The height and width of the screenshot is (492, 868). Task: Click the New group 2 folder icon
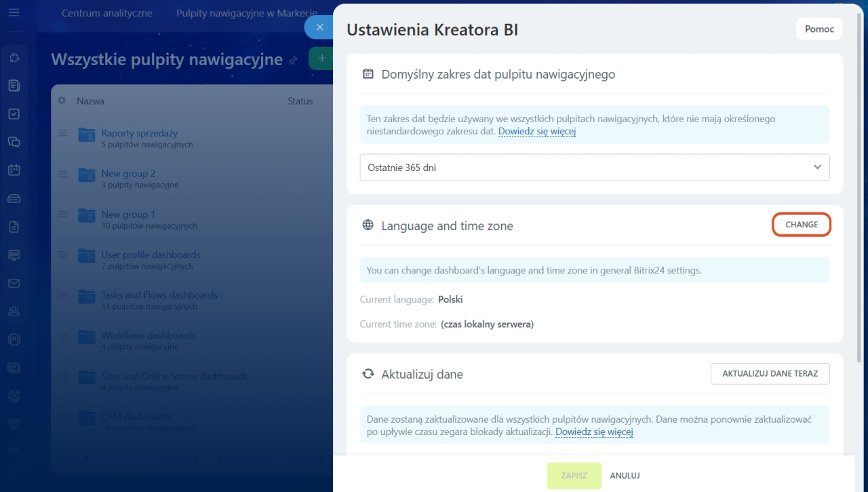[86, 175]
